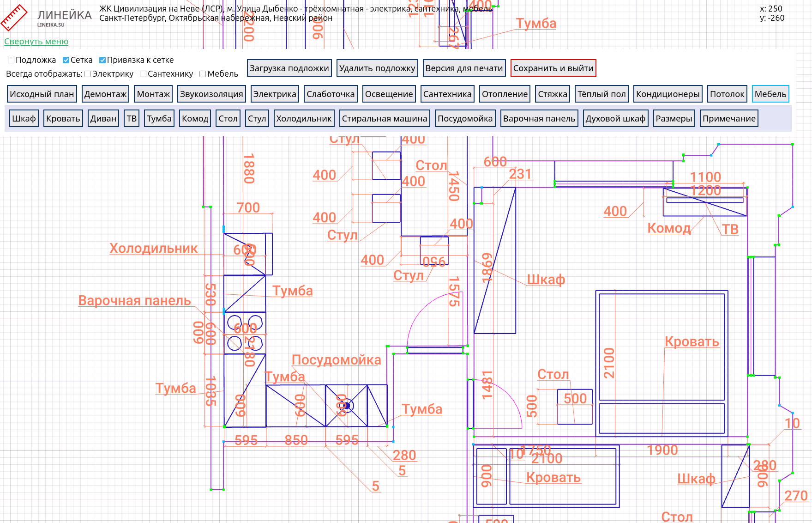Image resolution: width=812 pixels, height=523 pixels.
Task: Click the 1100 dimension label
Action: click(705, 177)
